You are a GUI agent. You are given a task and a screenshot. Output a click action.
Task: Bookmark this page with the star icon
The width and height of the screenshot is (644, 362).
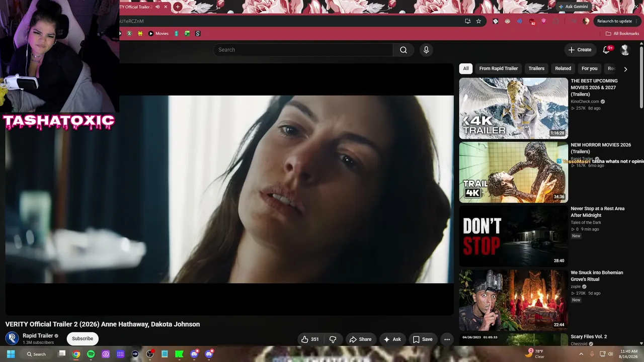pyautogui.click(x=478, y=21)
